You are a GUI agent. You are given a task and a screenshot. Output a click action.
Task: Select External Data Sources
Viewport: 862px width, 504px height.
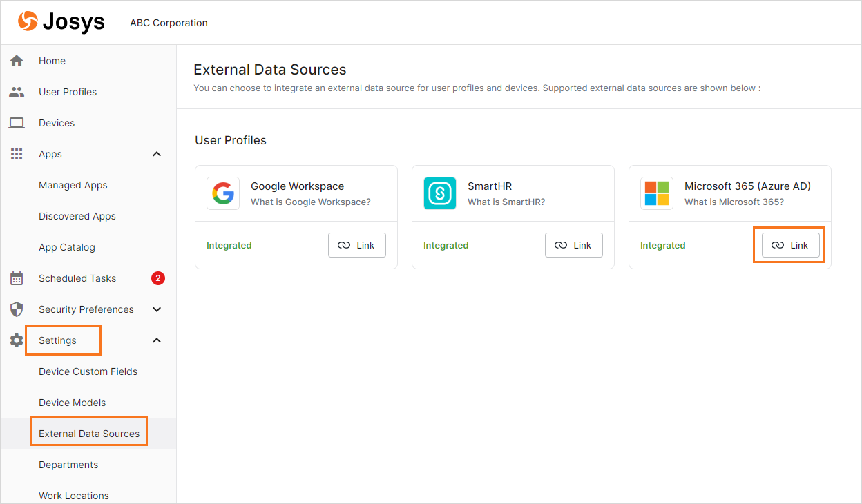click(89, 434)
